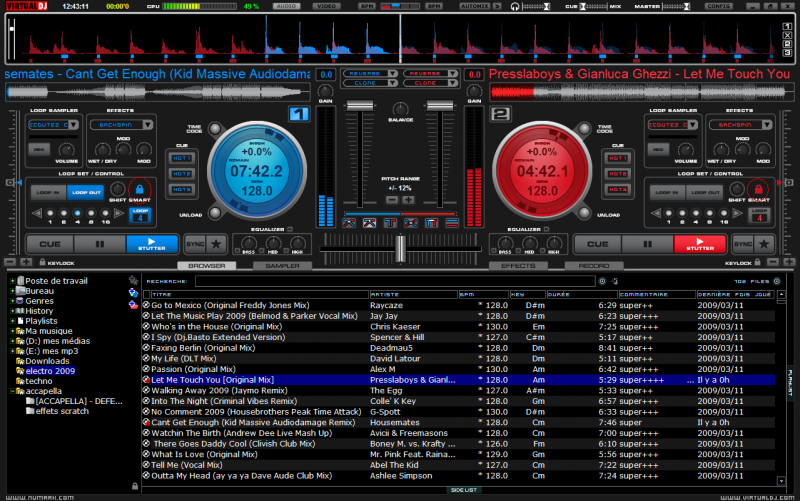Trigger HOT 1 cue on the left deck
800x501 pixels.
coord(182,159)
